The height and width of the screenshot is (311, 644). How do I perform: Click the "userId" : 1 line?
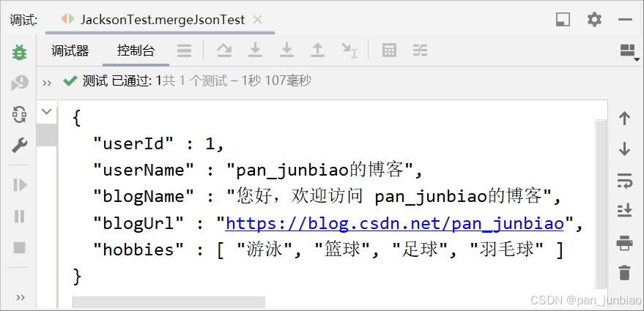click(158, 144)
